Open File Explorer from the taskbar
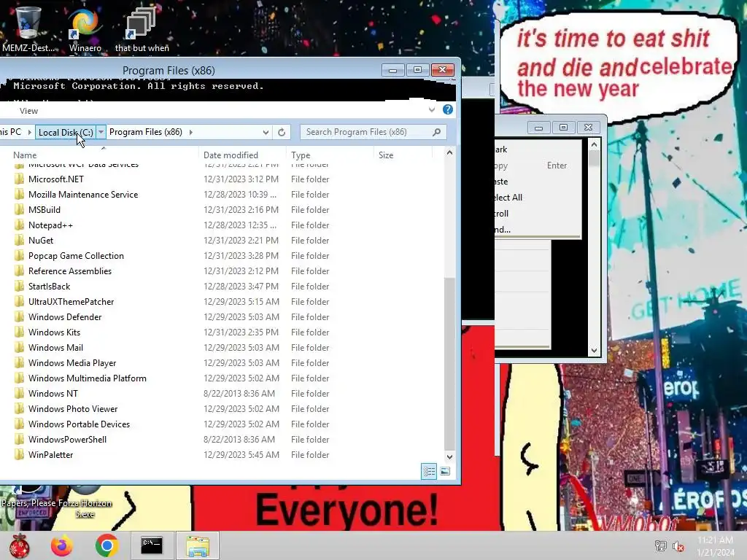This screenshot has height=560, width=747. pos(198,545)
